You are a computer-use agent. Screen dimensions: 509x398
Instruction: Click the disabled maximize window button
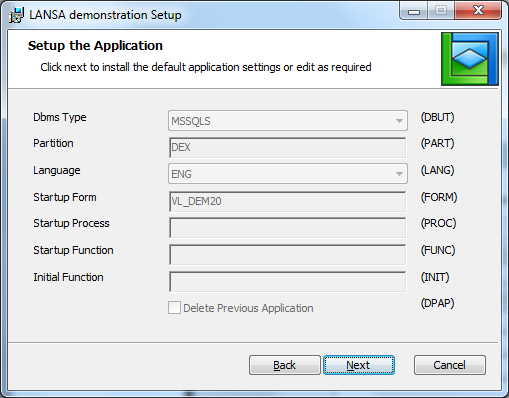click(x=441, y=11)
